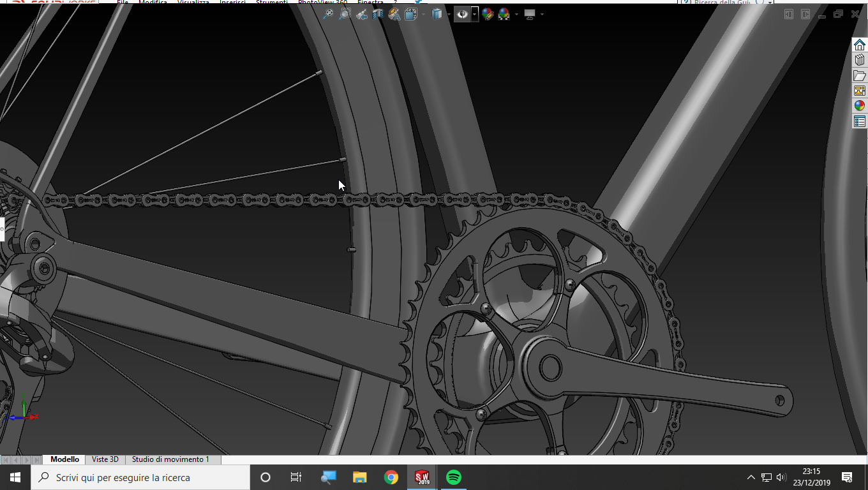
Task: Show hidden system tray icons
Action: [x=751, y=477]
